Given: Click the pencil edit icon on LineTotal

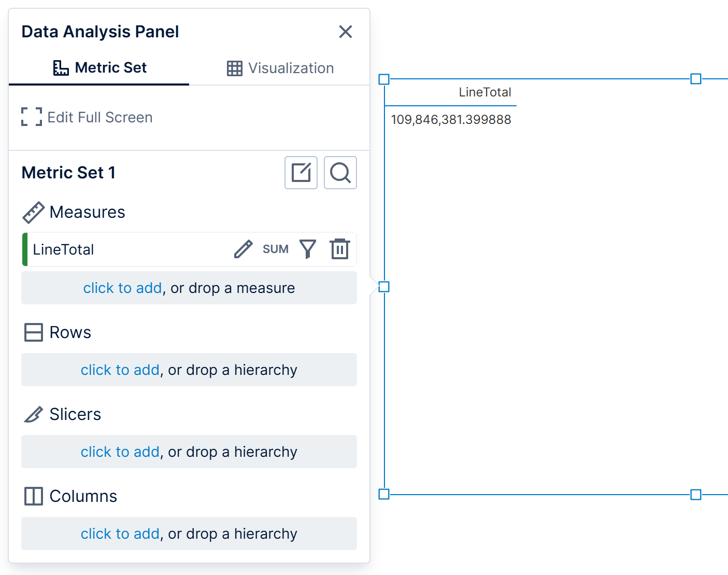Looking at the screenshot, I should [243, 249].
